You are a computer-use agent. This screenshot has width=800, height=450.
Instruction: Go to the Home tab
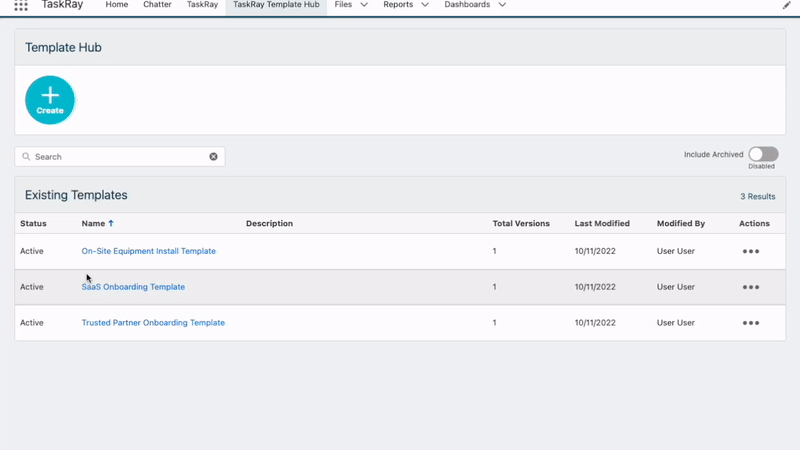tap(117, 5)
